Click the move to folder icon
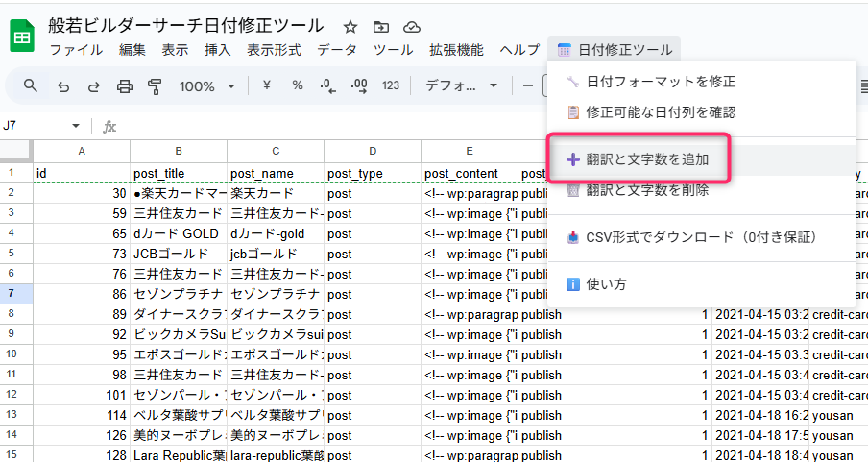 coord(381,27)
